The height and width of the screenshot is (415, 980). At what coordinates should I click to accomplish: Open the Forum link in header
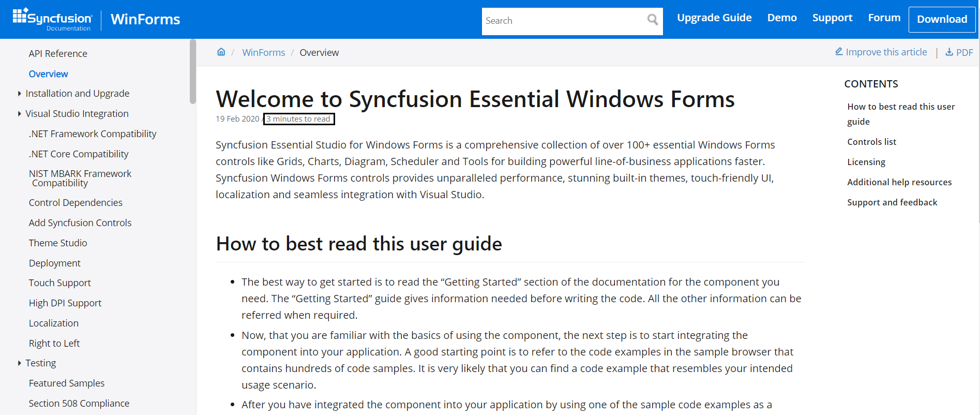[x=884, y=18]
